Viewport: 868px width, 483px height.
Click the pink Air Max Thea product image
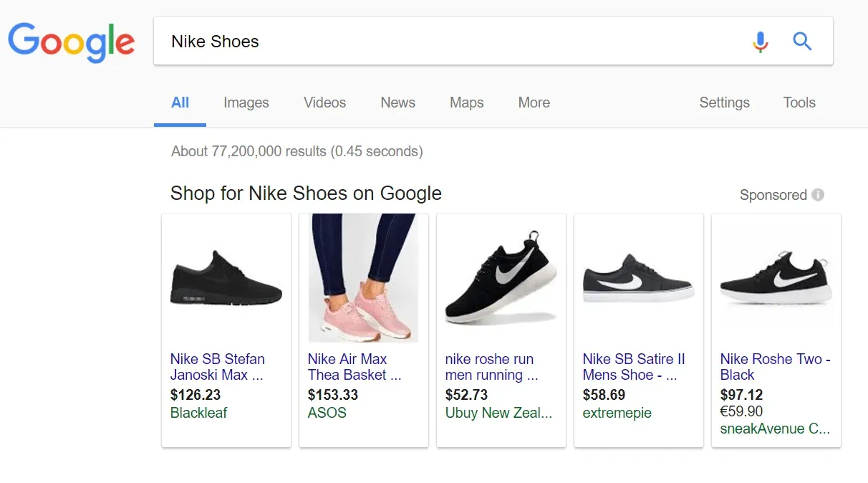[x=363, y=278]
